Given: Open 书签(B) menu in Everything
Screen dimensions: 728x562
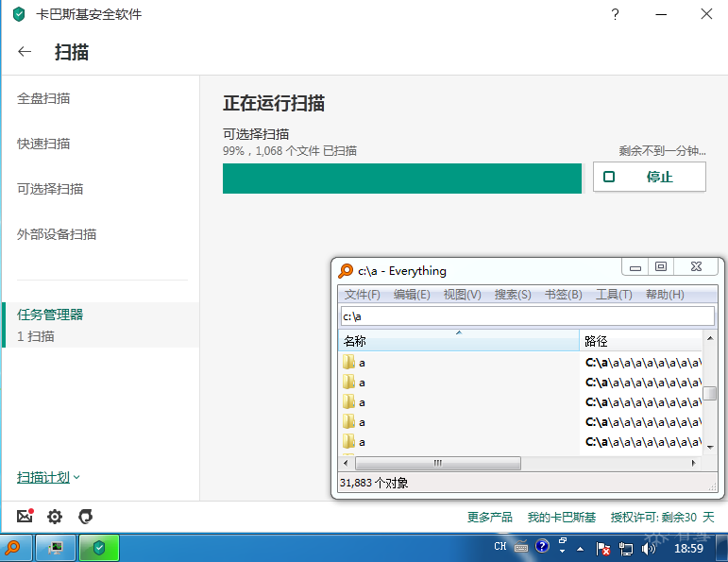Looking at the screenshot, I should coord(563,295).
